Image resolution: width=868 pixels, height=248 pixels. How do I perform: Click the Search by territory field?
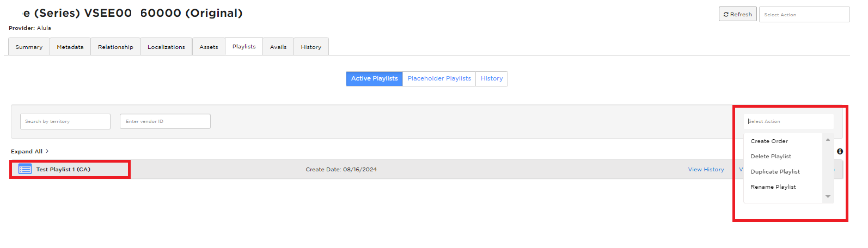tap(65, 121)
